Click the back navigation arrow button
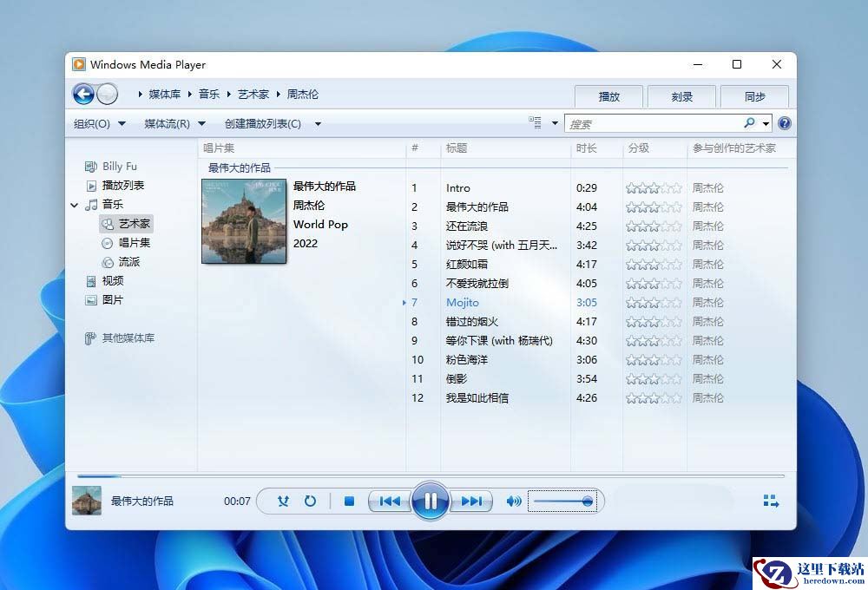Screen dimensions: 868x590 click(83, 94)
